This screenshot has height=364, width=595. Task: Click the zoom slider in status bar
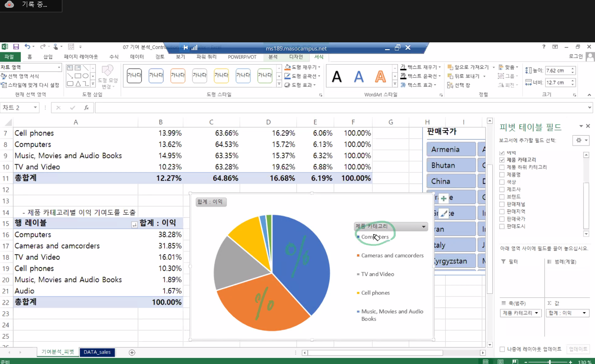point(549,362)
